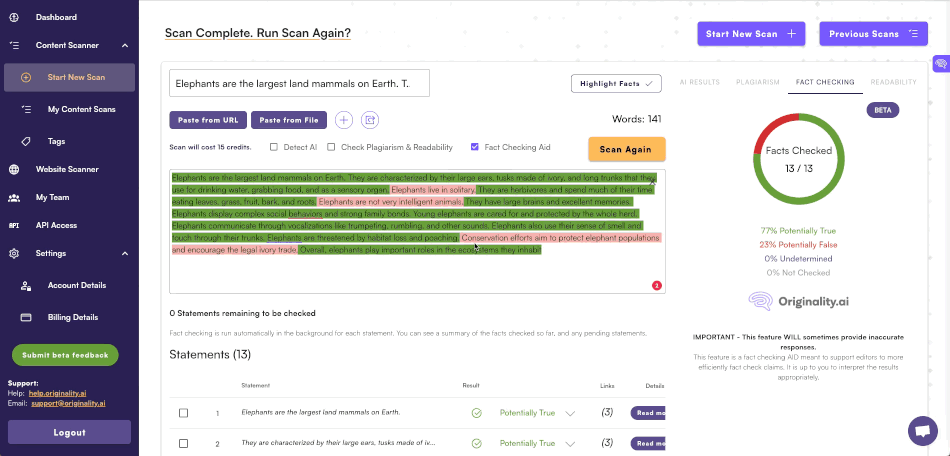Switch to the AI Results tab
The height and width of the screenshot is (456, 950).
699,82
